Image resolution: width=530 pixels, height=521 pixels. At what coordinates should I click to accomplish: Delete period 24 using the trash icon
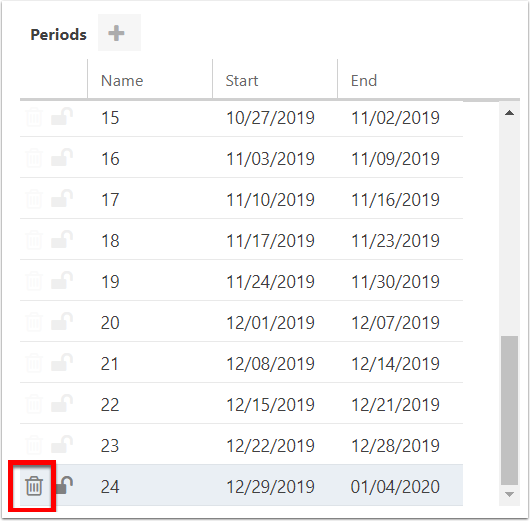click(34, 486)
